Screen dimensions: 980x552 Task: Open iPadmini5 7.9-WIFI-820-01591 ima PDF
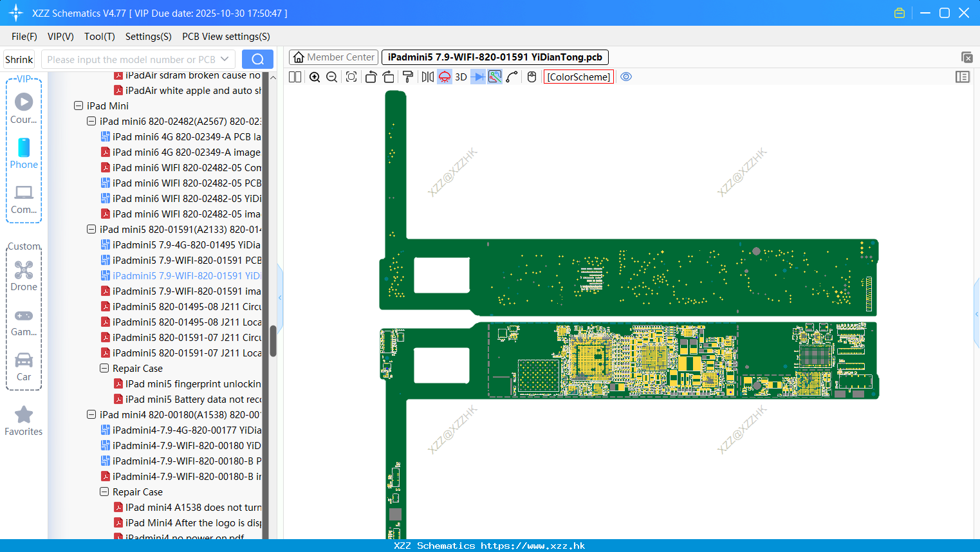tap(181, 291)
